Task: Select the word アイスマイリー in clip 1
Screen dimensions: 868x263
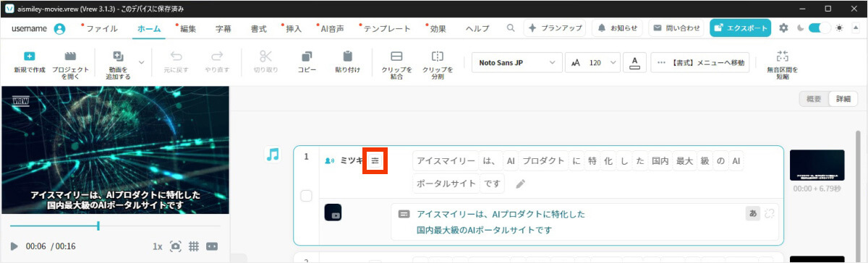Action: (446, 161)
